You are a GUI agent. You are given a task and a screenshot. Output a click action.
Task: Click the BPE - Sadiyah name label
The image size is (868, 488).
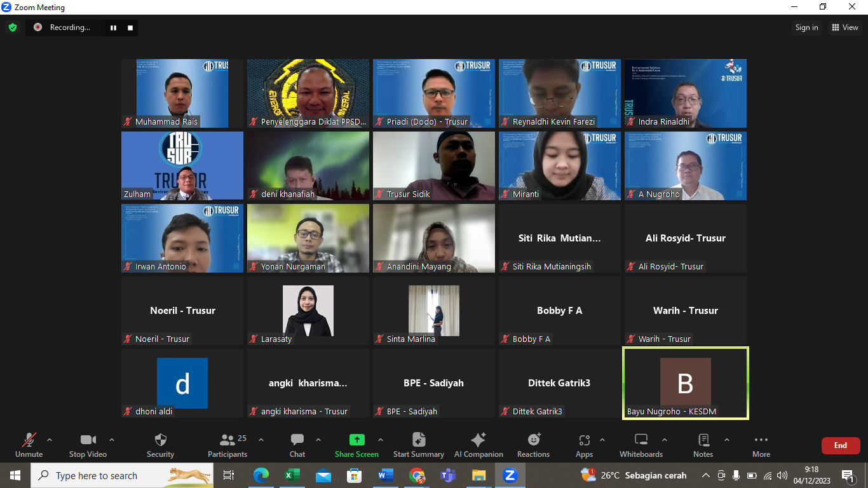[x=412, y=411]
